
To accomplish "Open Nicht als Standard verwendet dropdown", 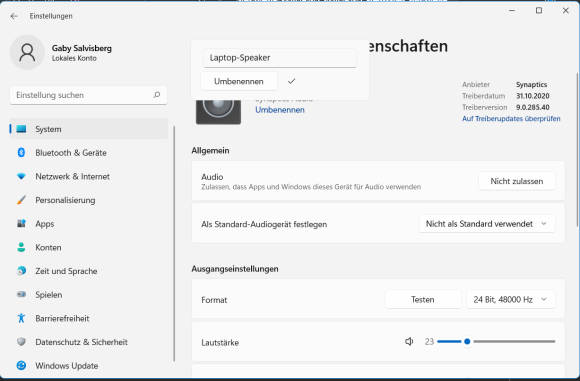I will click(x=486, y=224).
